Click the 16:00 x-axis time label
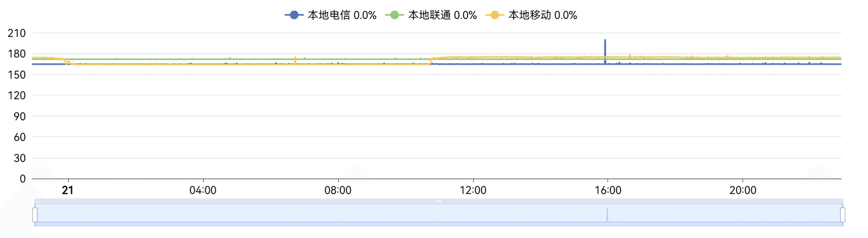This screenshot has height=238, width=868. pos(608,190)
